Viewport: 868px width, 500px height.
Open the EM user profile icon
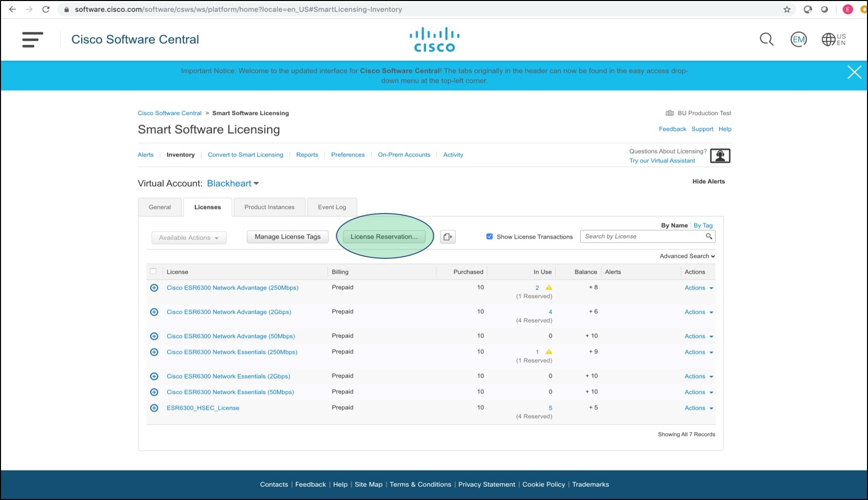coord(798,39)
